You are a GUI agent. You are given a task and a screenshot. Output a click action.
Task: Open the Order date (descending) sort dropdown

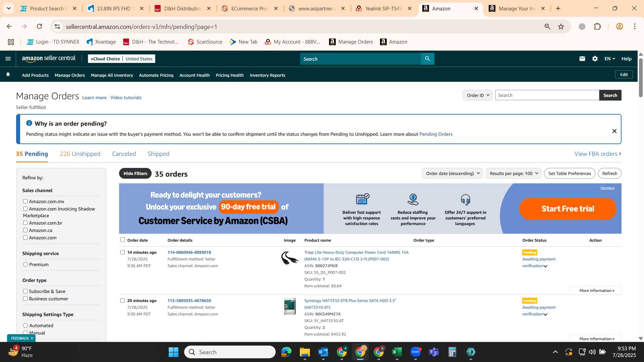[x=452, y=173]
